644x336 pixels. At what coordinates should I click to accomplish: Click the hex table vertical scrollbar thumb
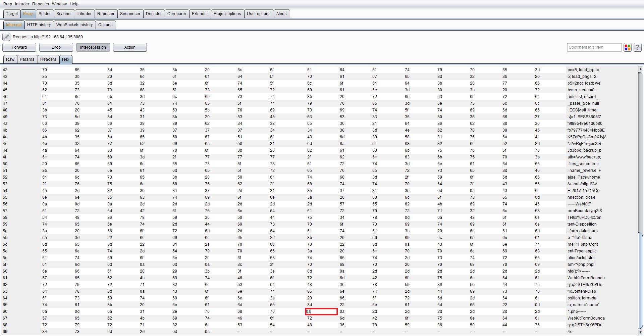click(x=640, y=281)
